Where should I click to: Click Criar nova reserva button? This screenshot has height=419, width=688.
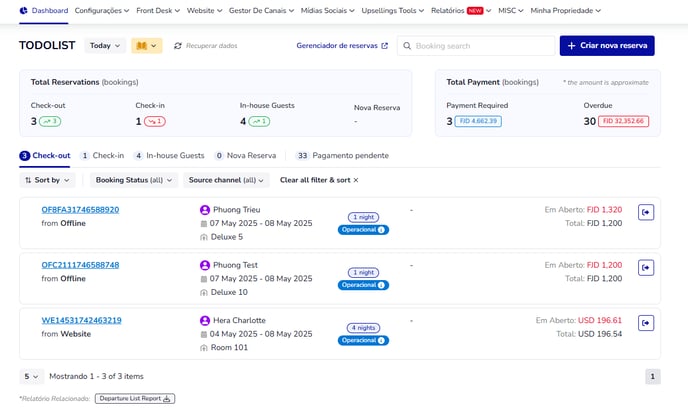click(x=607, y=46)
